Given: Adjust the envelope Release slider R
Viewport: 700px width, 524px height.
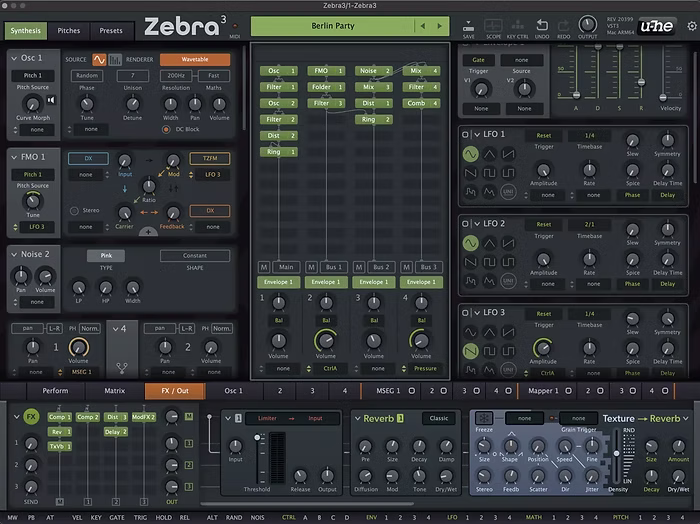Looking at the screenshot, I should pyautogui.click(x=641, y=82).
